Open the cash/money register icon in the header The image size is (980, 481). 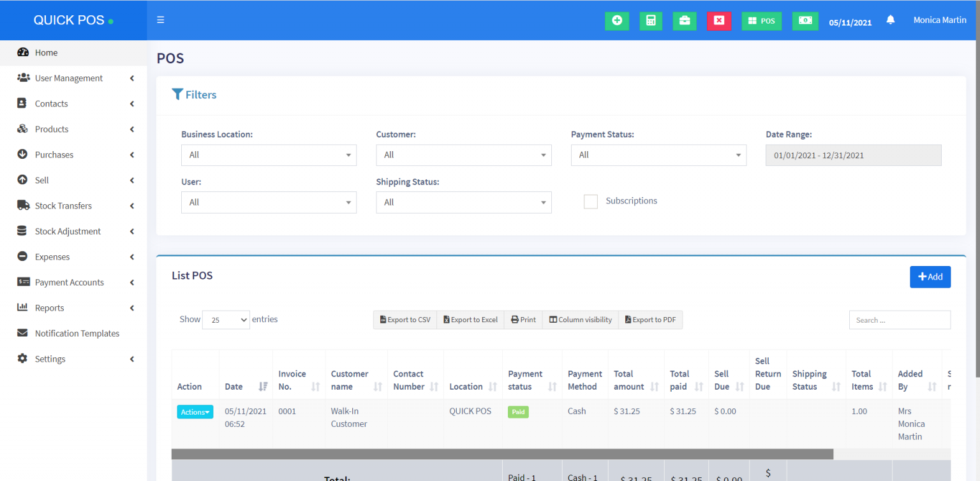coord(805,20)
